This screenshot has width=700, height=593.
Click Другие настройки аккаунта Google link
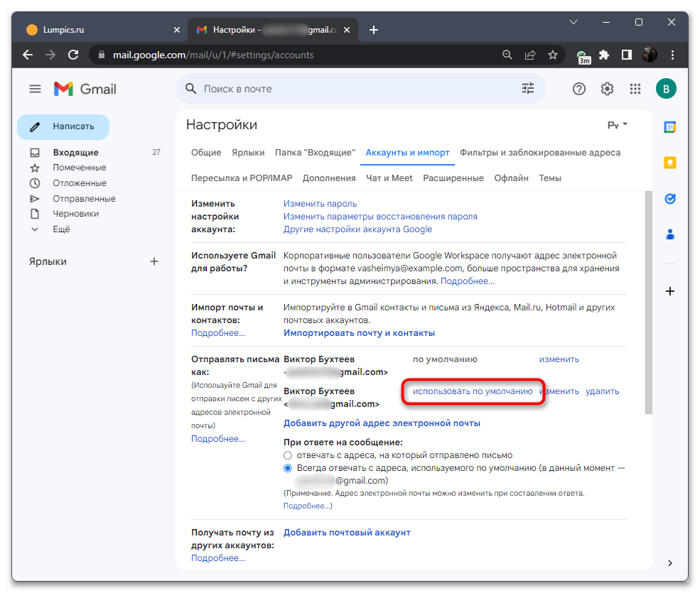357,229
